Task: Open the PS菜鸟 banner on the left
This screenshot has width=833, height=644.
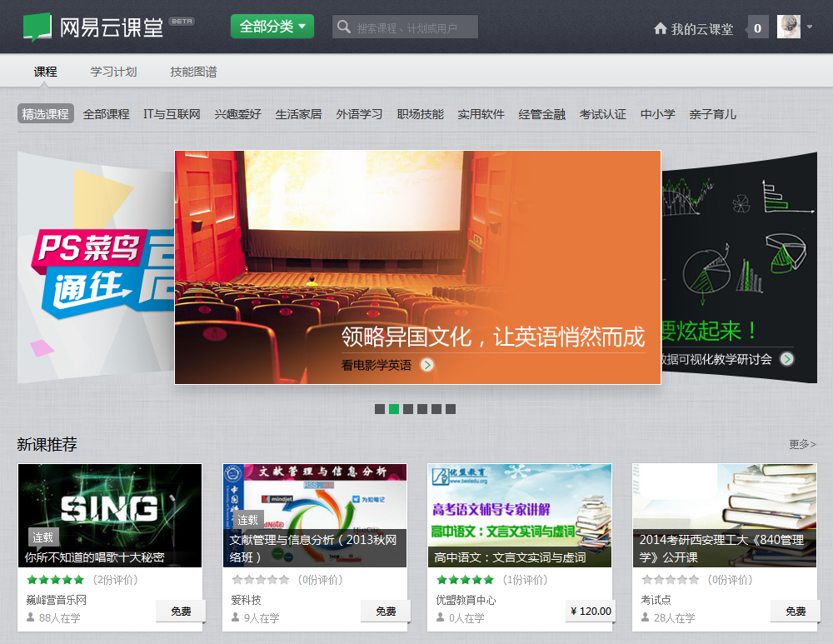Action: [96, 267]
